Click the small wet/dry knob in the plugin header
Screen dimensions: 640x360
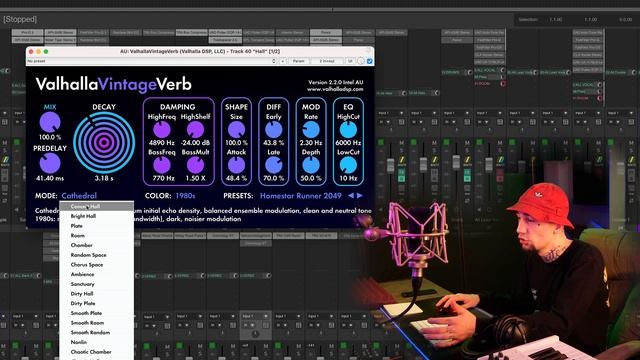pyautogui.click(x=361, y=61)
